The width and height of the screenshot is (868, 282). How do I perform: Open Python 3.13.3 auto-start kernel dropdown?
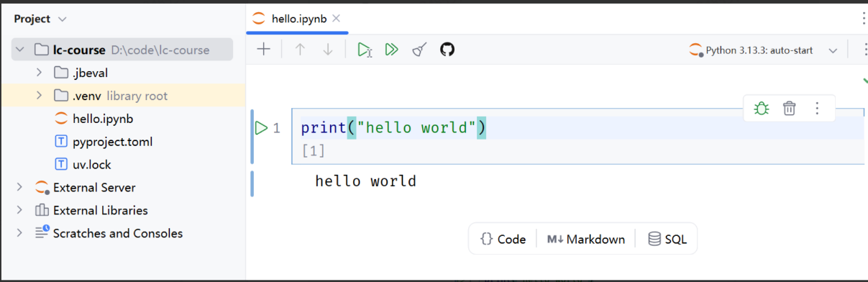(764, 50)
